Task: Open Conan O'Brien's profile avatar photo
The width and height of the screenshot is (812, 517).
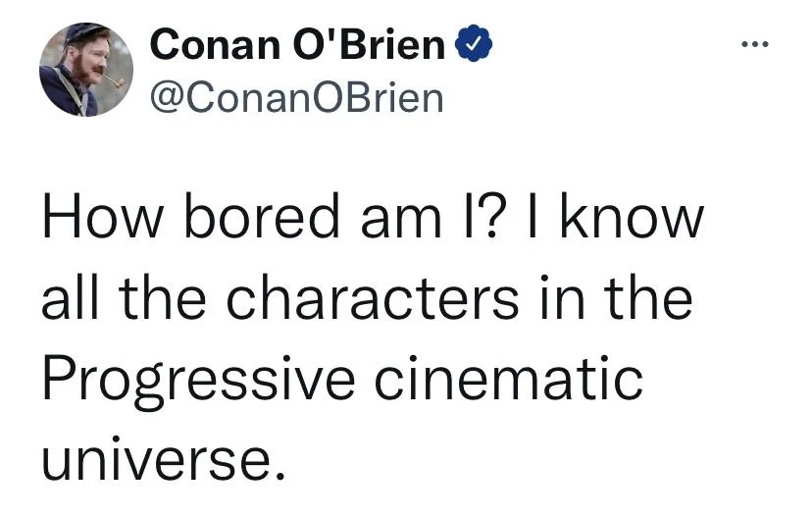Action: click(85, 70)
